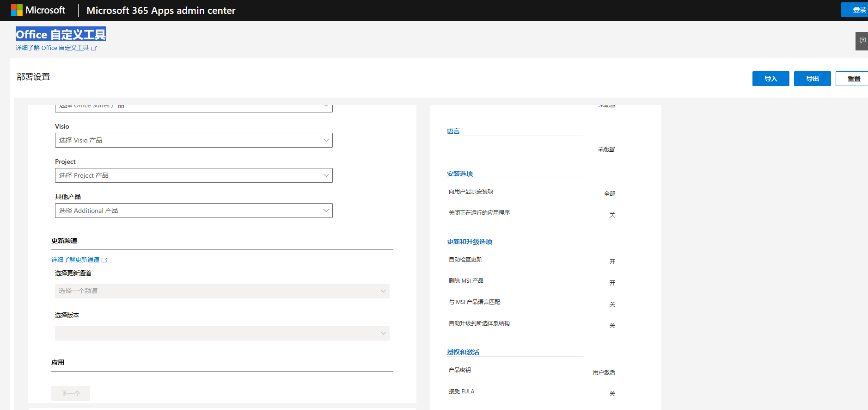Click 向用户显示安装项 row
The image size is (868, 410).
[x=532, y=192]
